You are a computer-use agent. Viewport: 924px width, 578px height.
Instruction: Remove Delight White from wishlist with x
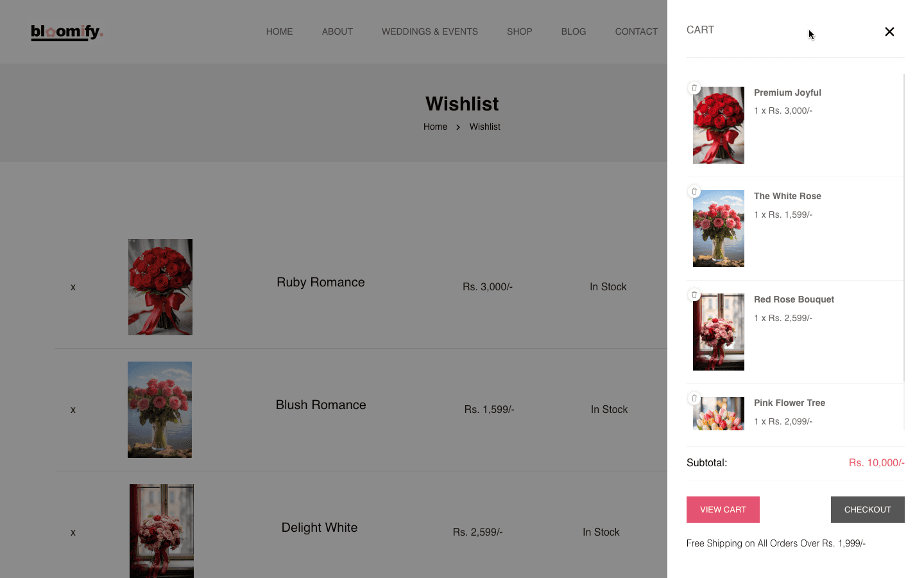(x=73, y=532)
